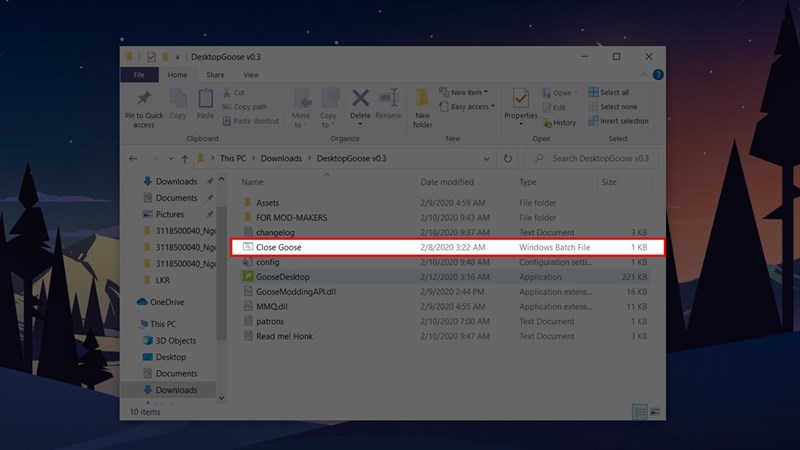Click Cut in Clipboard group

pos(234,92)
